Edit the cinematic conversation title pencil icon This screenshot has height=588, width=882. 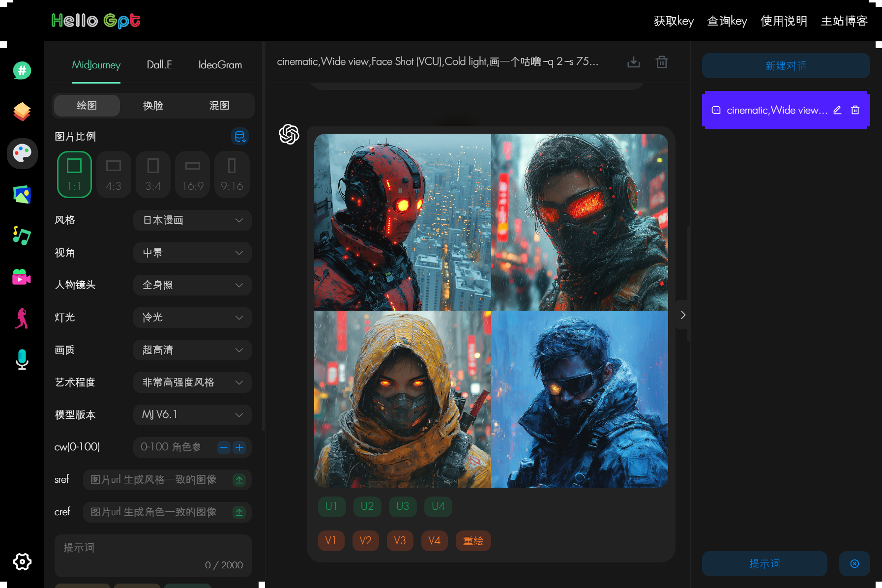click(x=837, y=110)
